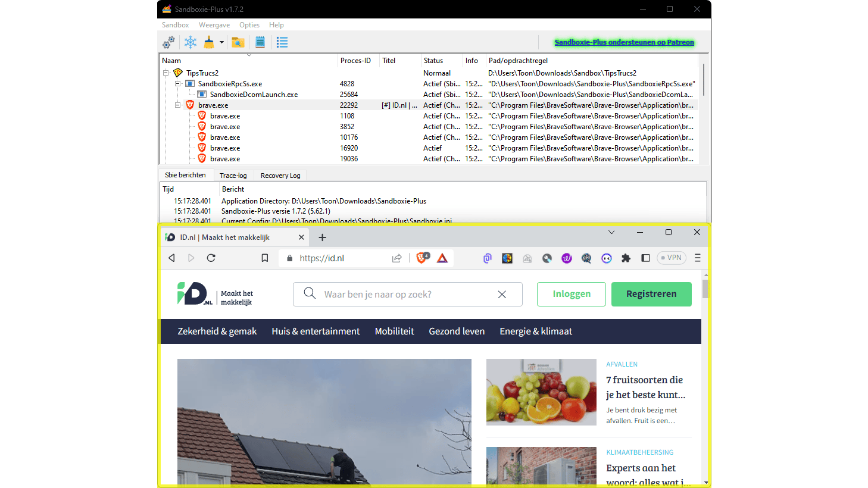Switch to the Sbie berichten tab
The width and height of the screenshot is (868, 488).
[185, 175]
